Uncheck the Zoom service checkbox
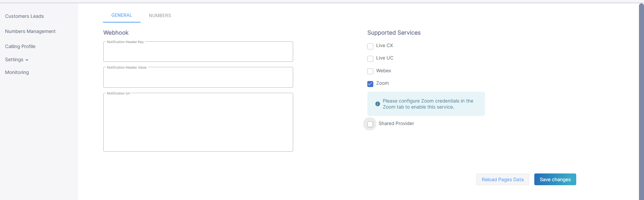This screenshot has height=200, width=644. click(x=370, y=84)
